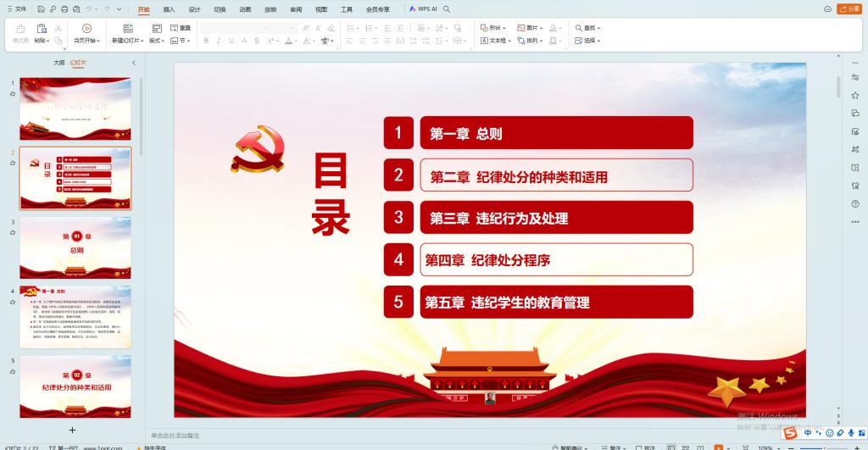The image size is (868, 450).
Task: Open the 插入 ribbon tab
Action: (169, 9)
